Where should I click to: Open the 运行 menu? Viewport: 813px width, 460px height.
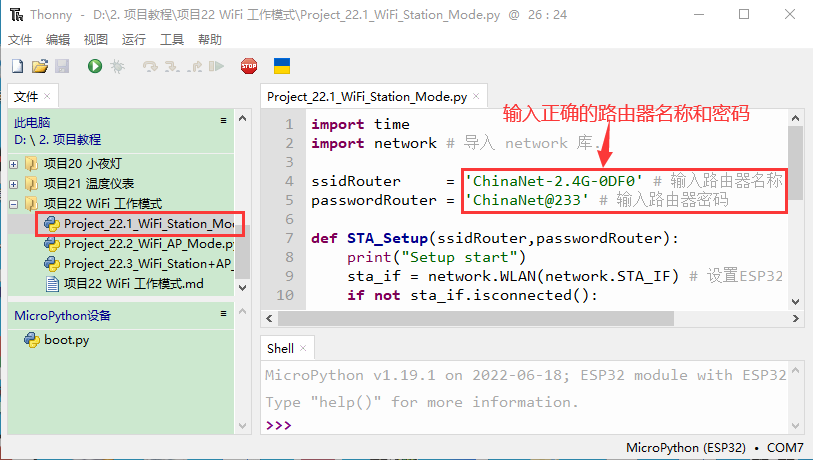pos(133,39)
